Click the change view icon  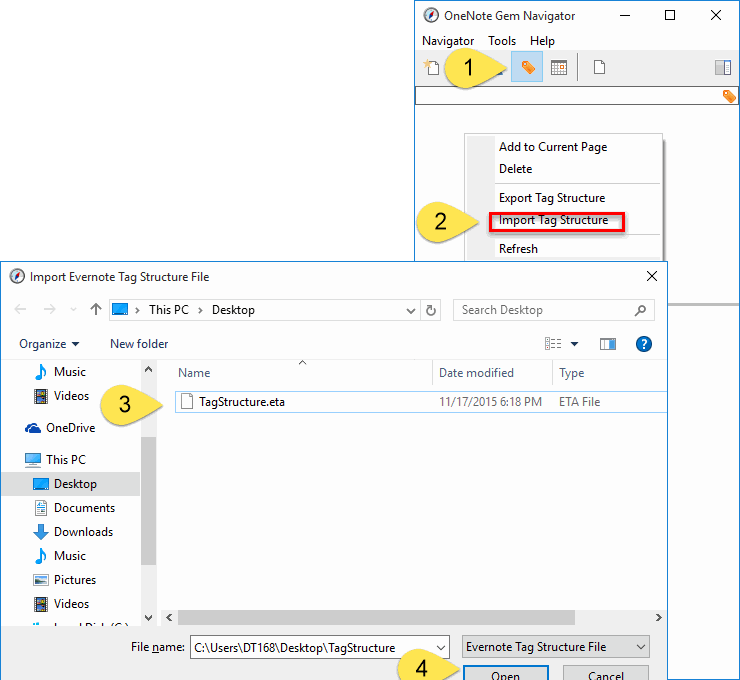(x=553, y=344)
